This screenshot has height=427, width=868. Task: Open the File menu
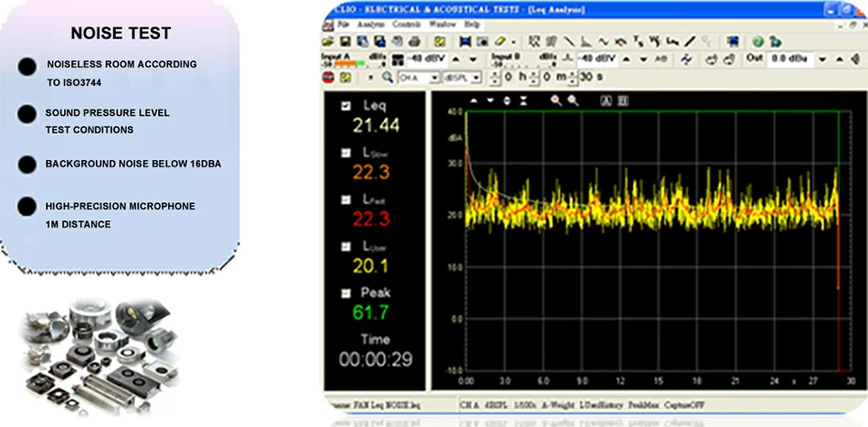pos(345,25)
